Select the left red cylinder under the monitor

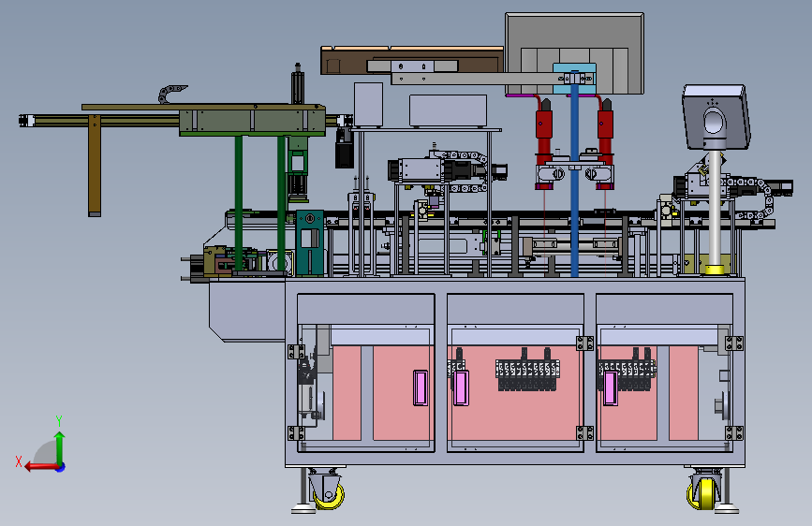(x=544, y=143)
